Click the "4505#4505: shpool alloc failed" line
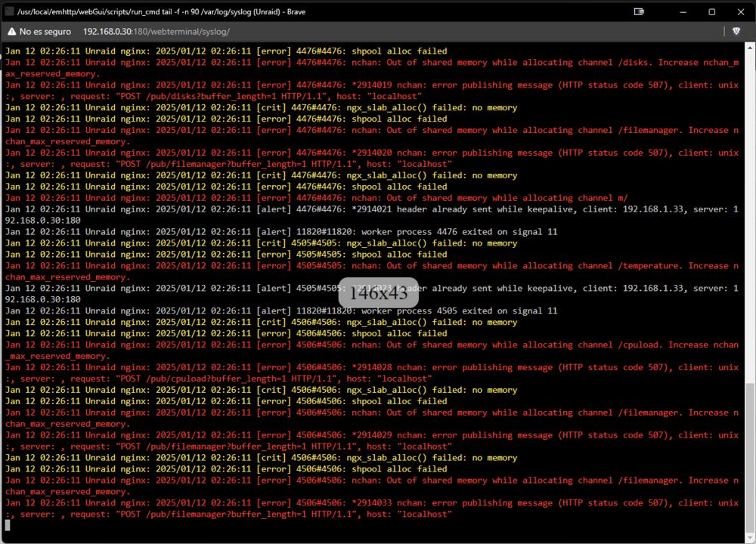756x544 pixels. 225,255
